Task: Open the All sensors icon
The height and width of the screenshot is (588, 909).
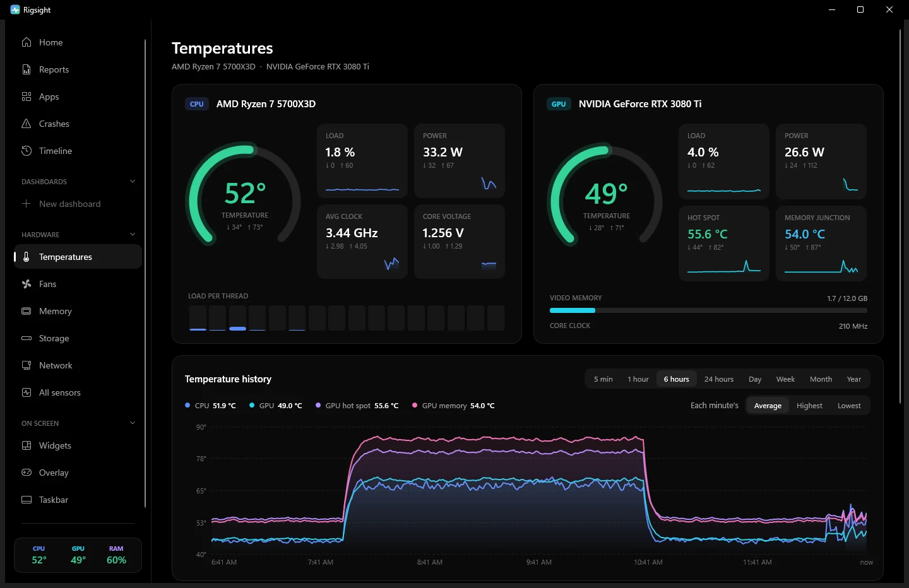Action: (x=27, y=392)
